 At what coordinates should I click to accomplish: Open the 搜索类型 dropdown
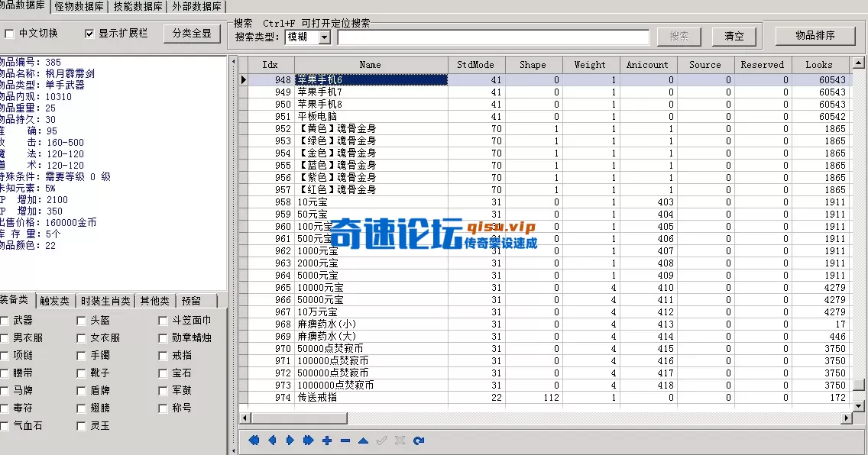point(324,37)
